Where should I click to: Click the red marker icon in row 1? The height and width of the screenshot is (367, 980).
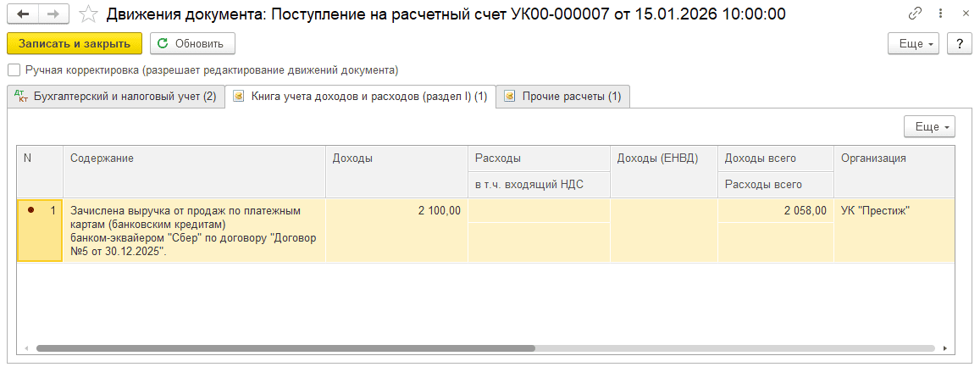(30, 211)
